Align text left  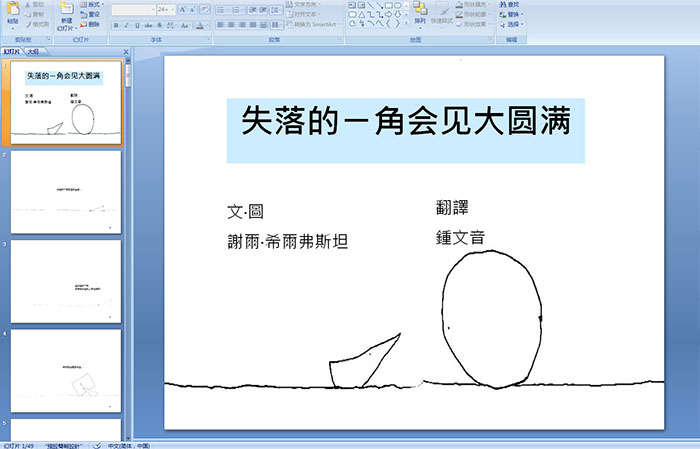pos(221,25)
